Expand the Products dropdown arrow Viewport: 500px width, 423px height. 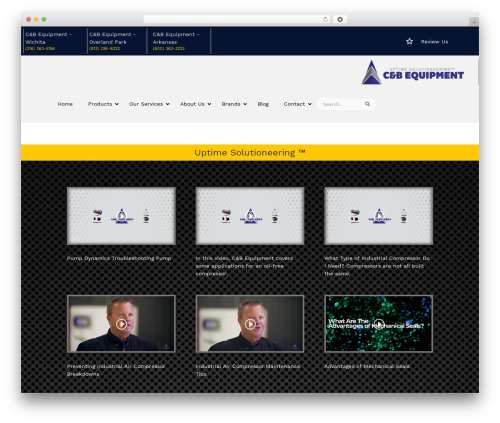coord(117,104)
